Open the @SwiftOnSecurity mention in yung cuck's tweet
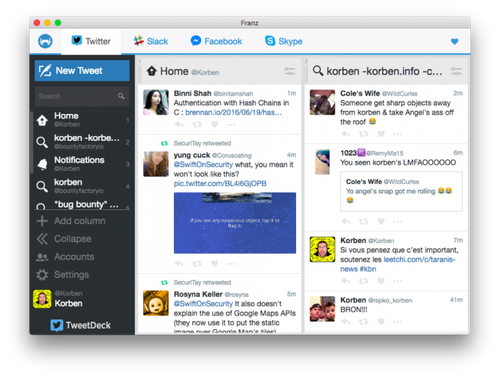 point(203,165)
